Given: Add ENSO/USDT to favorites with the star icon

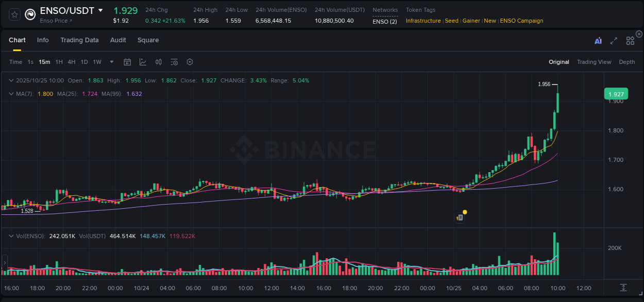Looking at the screenshot, I should click(x=14, y=14).
